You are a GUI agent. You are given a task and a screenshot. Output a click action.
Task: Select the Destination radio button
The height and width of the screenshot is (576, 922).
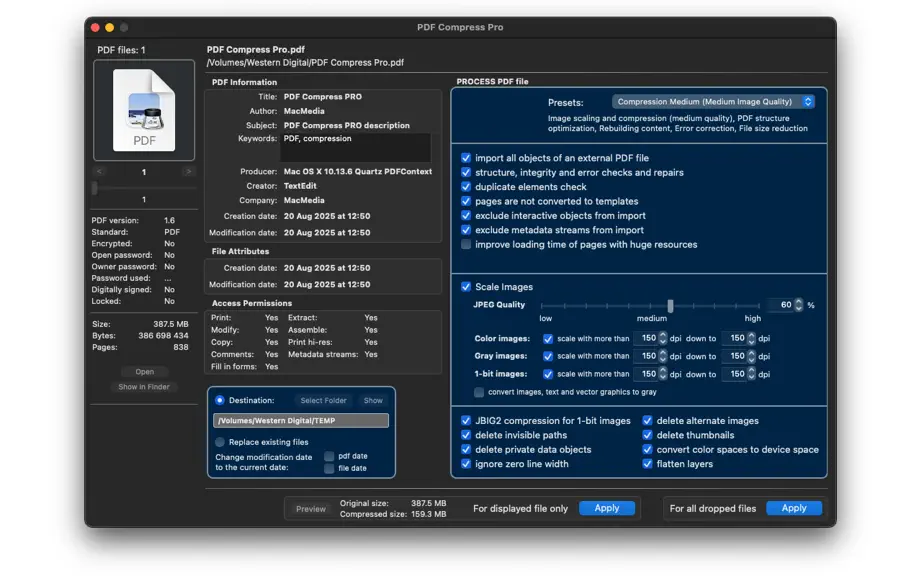[220, 400]
